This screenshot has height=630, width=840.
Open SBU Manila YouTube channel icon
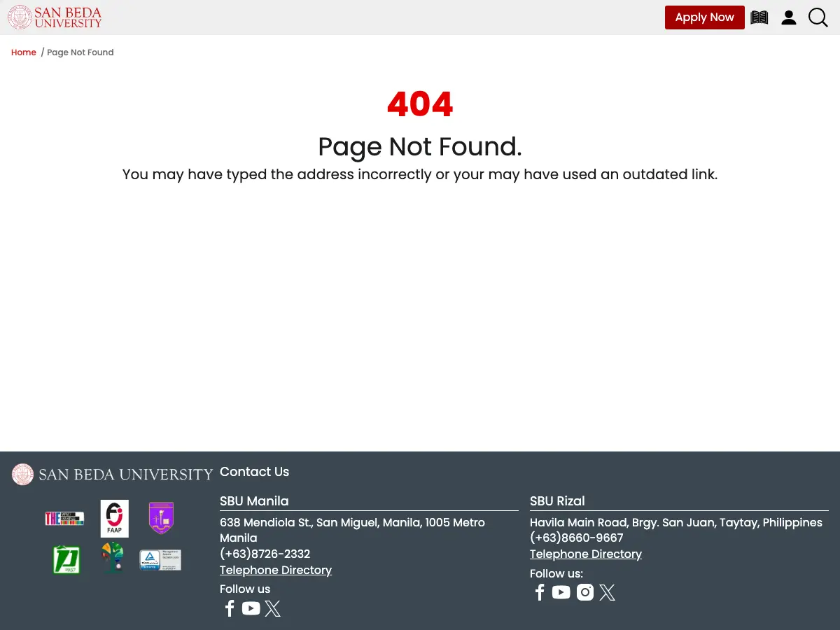(x=251, y=608)
